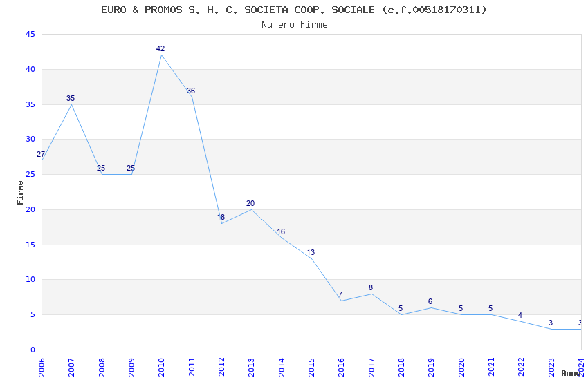The image size is (588, 380).
Task: Click the x-axis year 2021
Action: 491,368
